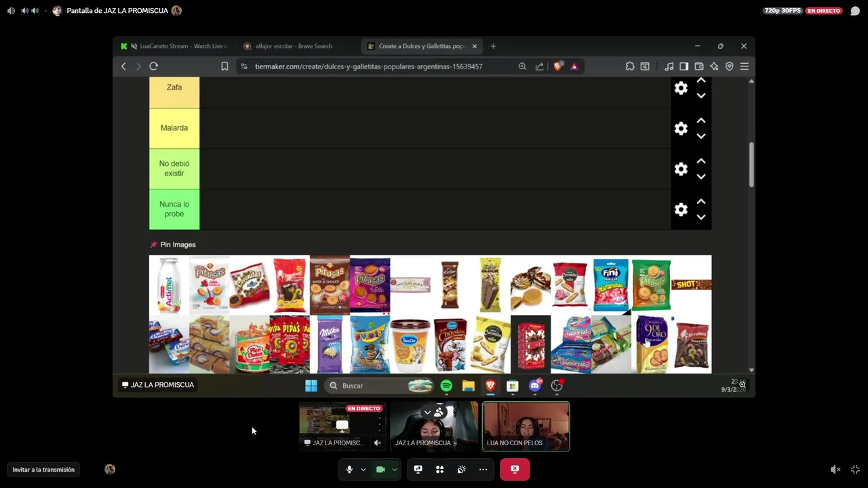Screen dimensions: 868x488
Task: Share the page via address bar icon
Action: (539, 66)
